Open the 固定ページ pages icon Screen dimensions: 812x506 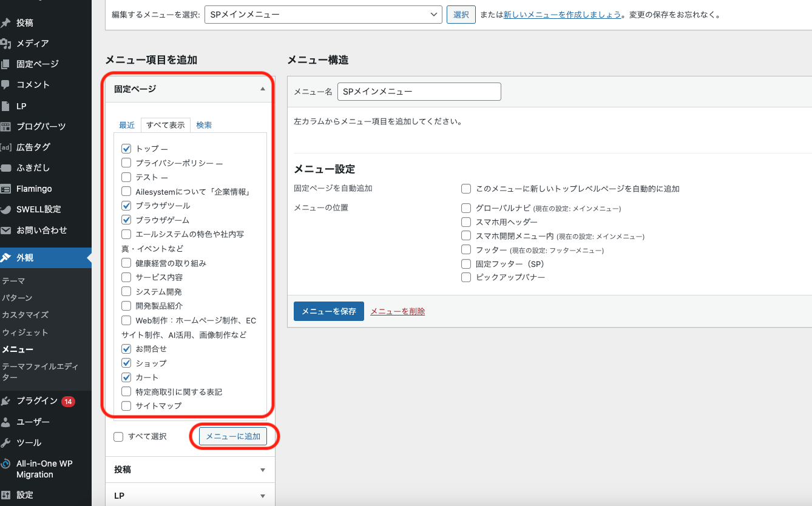[5, 64]
